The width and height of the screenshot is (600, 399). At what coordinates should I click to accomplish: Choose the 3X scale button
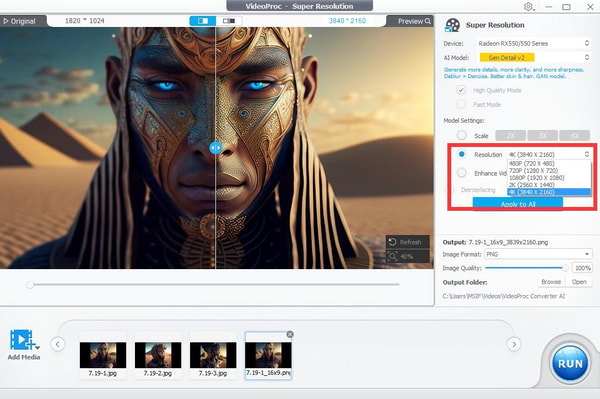543,135
